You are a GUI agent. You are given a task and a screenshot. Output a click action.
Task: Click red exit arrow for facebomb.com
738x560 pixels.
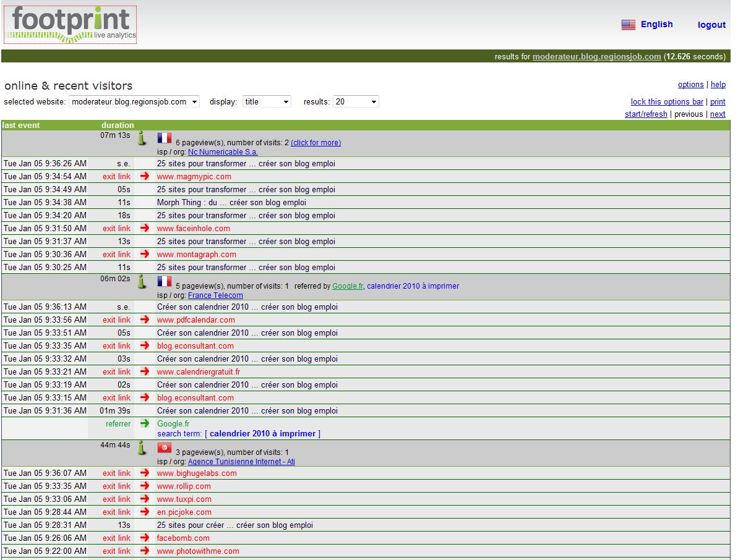145,537
